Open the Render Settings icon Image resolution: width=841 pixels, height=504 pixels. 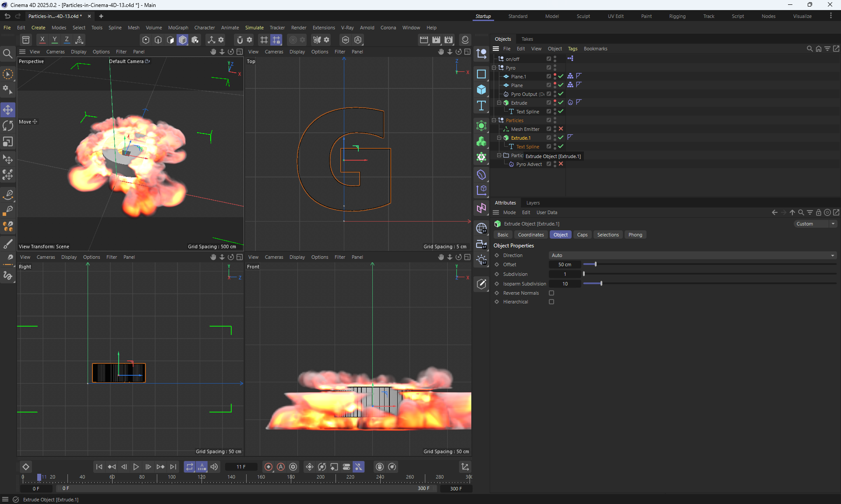pyautogui.click(x=449, y=40)
